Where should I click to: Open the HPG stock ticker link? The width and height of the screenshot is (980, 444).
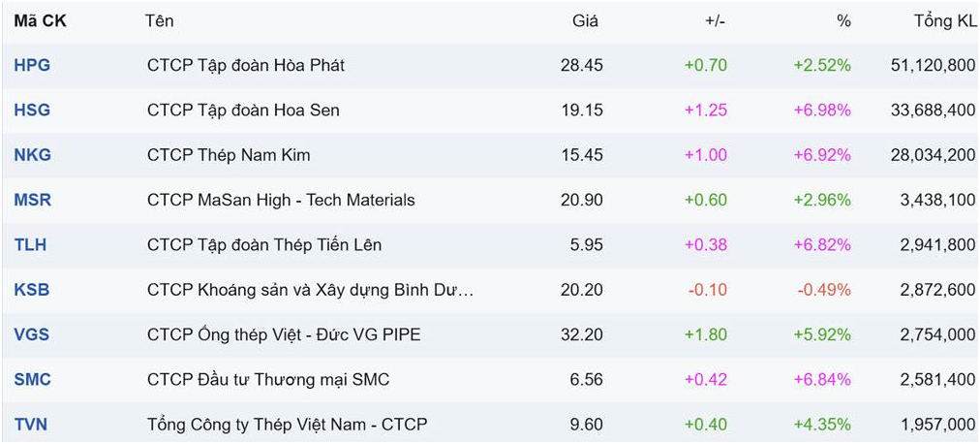[x=32, y=66]
